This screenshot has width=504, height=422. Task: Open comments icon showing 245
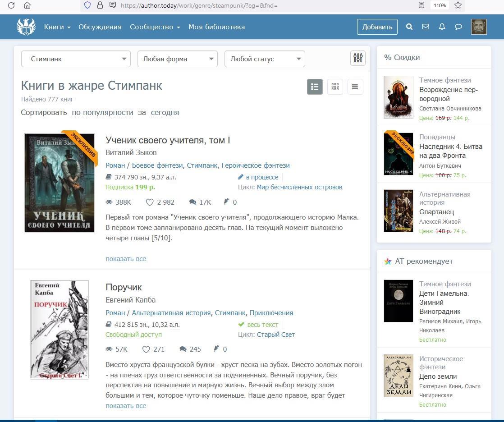[x=183, y=349]
